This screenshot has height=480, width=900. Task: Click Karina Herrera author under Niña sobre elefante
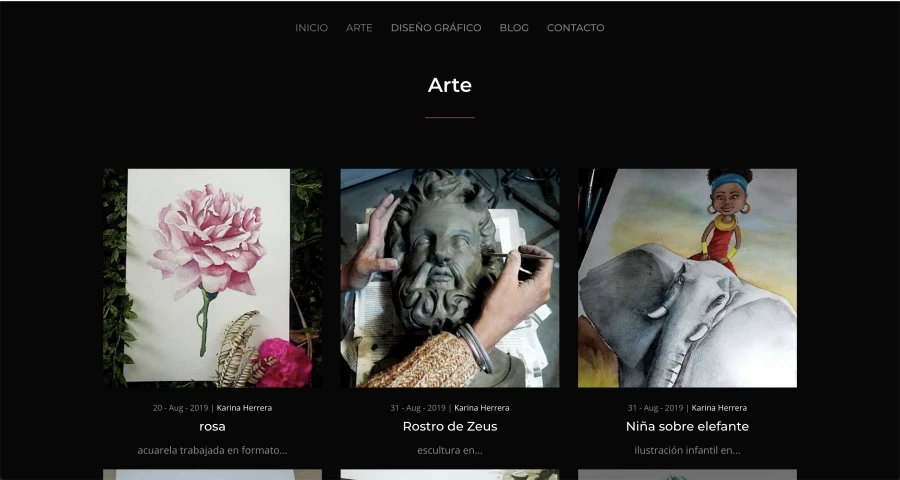tap(719, 408)
